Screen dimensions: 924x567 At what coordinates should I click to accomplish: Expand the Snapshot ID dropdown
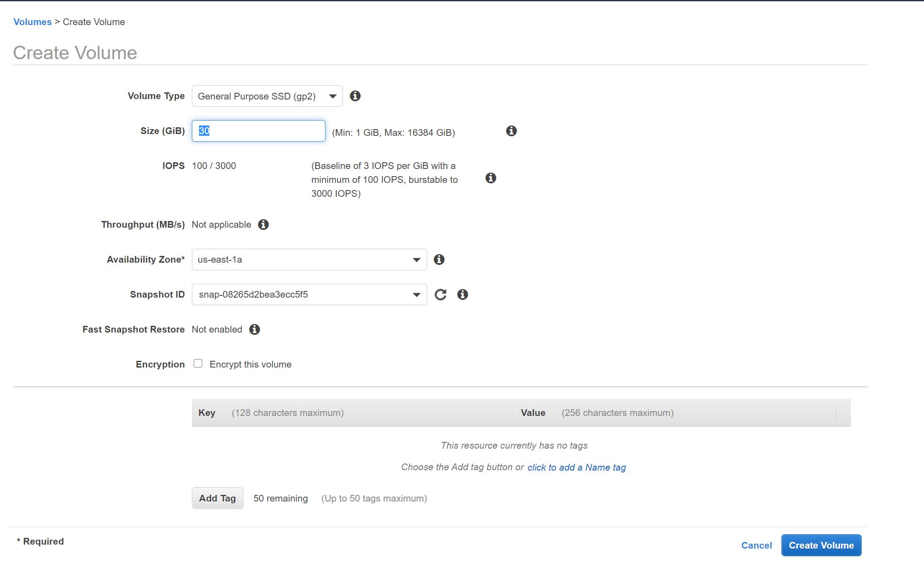click(x=416, y=294)
